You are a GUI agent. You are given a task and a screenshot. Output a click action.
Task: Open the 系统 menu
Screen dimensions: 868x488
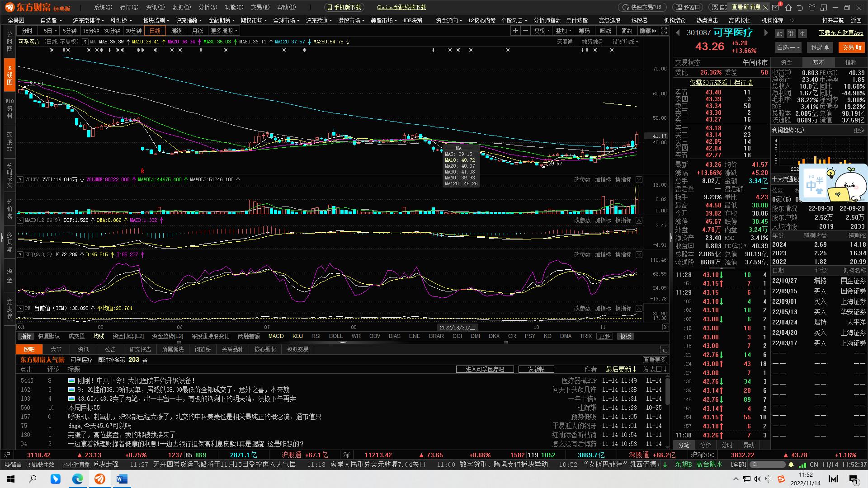pyautogui.click(x=103, y=7)
